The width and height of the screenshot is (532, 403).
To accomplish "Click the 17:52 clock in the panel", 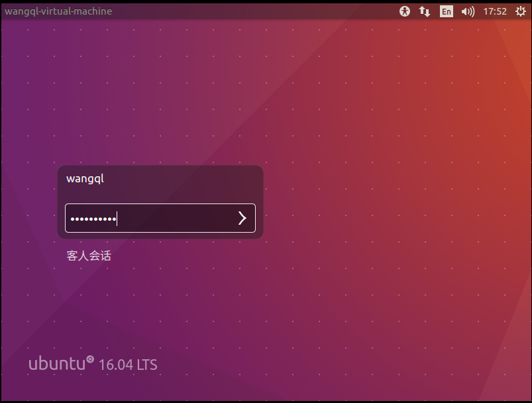I will (x=495, y=11).
